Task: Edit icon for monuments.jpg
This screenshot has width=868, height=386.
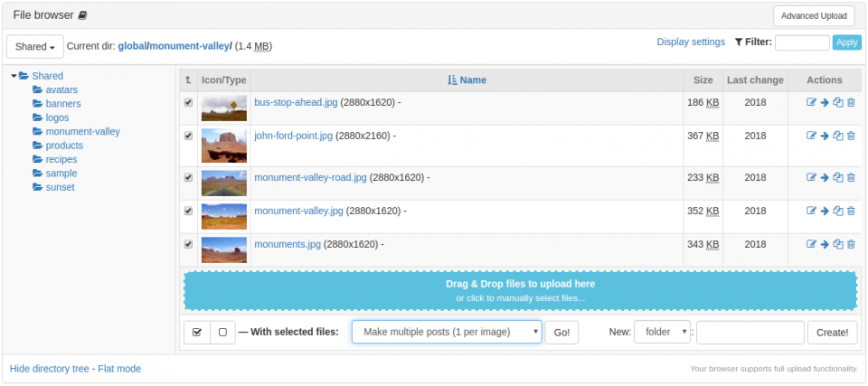Action: (x=811, y=244)
